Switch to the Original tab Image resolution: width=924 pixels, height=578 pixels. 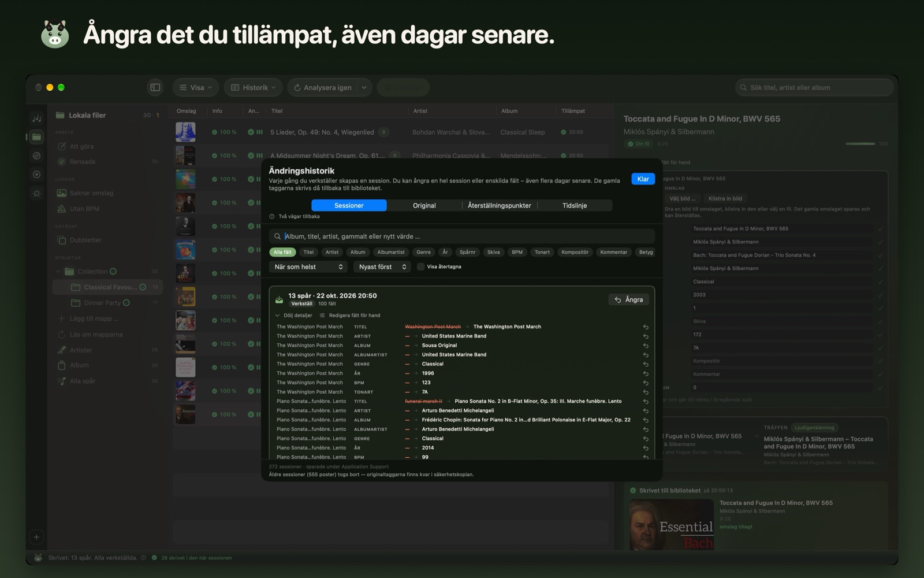424,205
